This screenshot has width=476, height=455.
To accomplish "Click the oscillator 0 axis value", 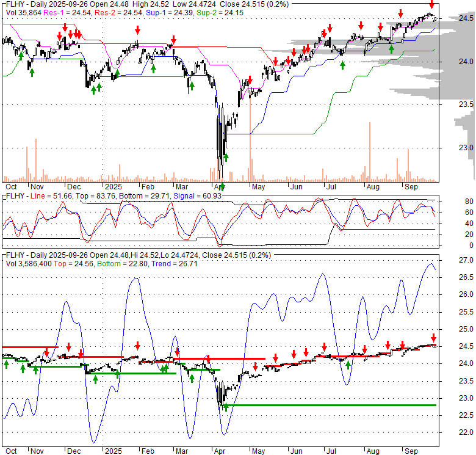I will 471,246.
